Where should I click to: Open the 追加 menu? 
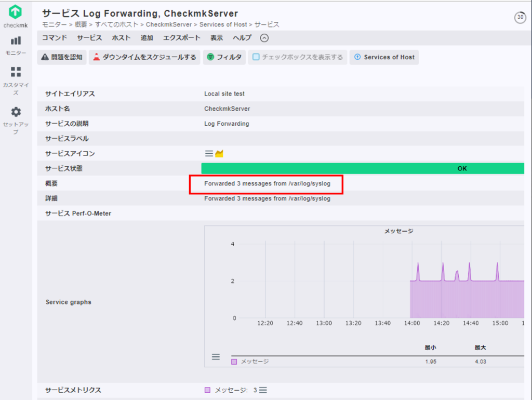pos(147,37)
